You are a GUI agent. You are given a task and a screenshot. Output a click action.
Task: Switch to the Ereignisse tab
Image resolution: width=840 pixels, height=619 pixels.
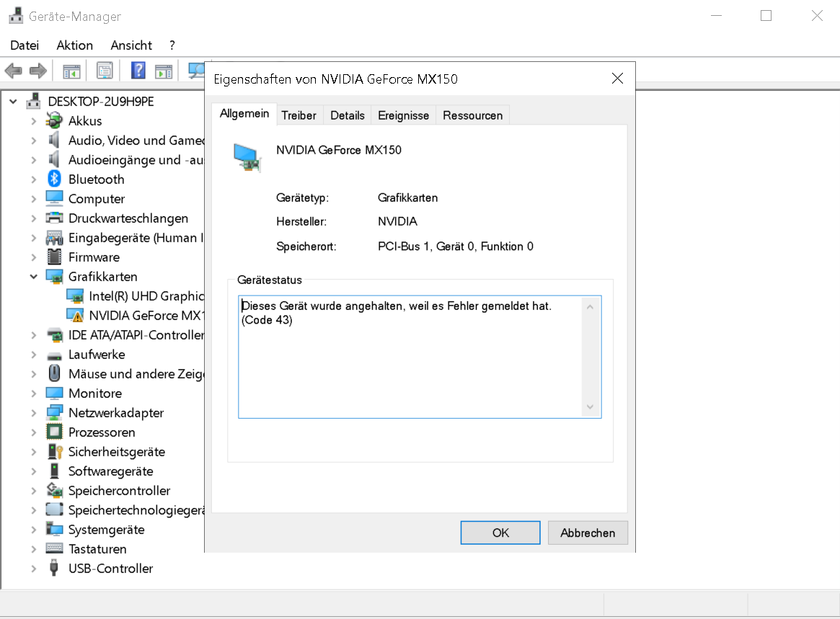pyautogui.click(x=403, y=115)
